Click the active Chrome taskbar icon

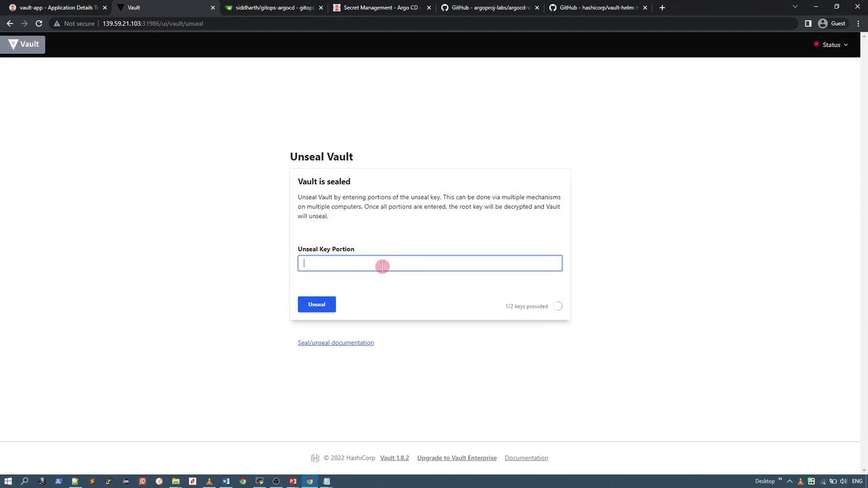(310, 481)
